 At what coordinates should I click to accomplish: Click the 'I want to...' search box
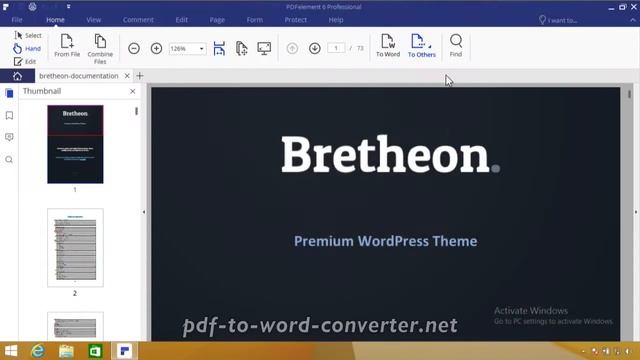tap(558, 20)
